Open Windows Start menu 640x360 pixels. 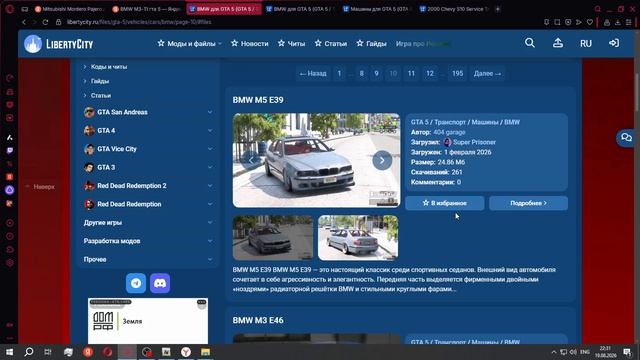click(x=9, y=352)
